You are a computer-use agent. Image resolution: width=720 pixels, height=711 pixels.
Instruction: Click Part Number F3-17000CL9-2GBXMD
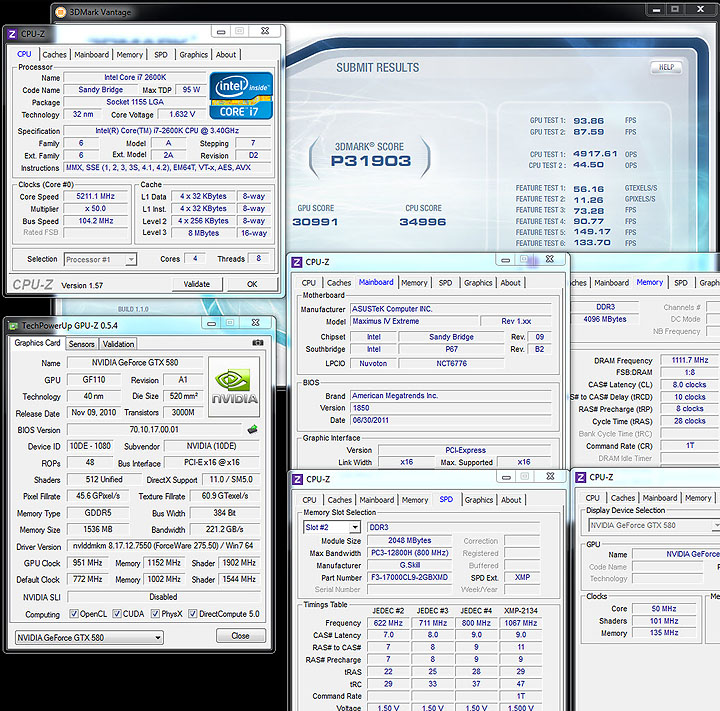[410, 577]
